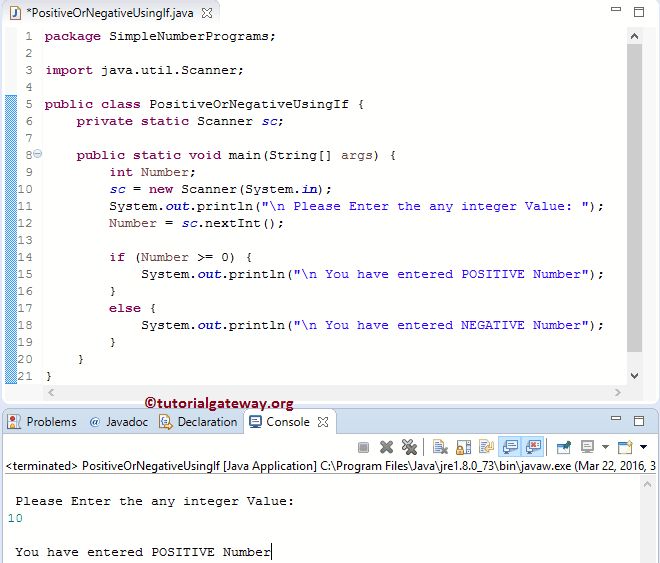Click 'new Scanner(System.in)' on line 10

tap(236, 189)
